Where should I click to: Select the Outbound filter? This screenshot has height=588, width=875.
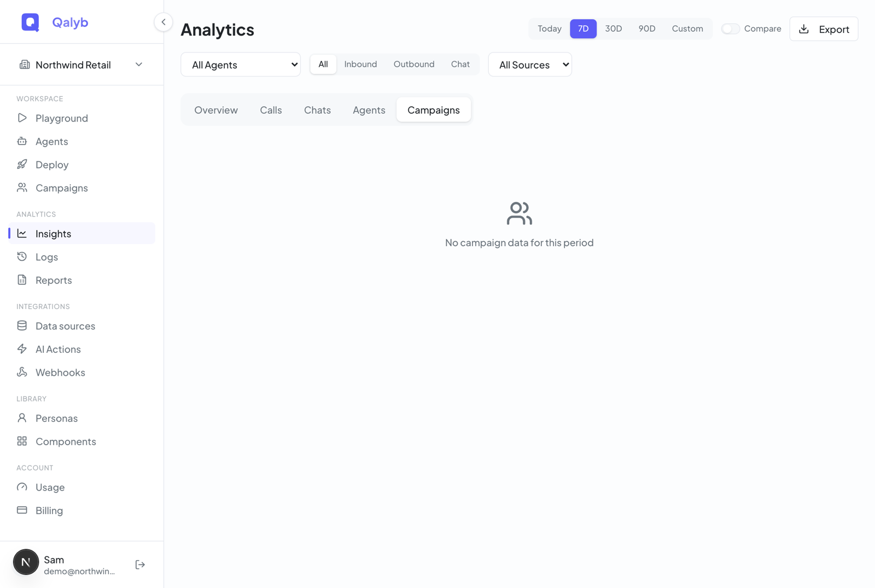pos(414,64)
